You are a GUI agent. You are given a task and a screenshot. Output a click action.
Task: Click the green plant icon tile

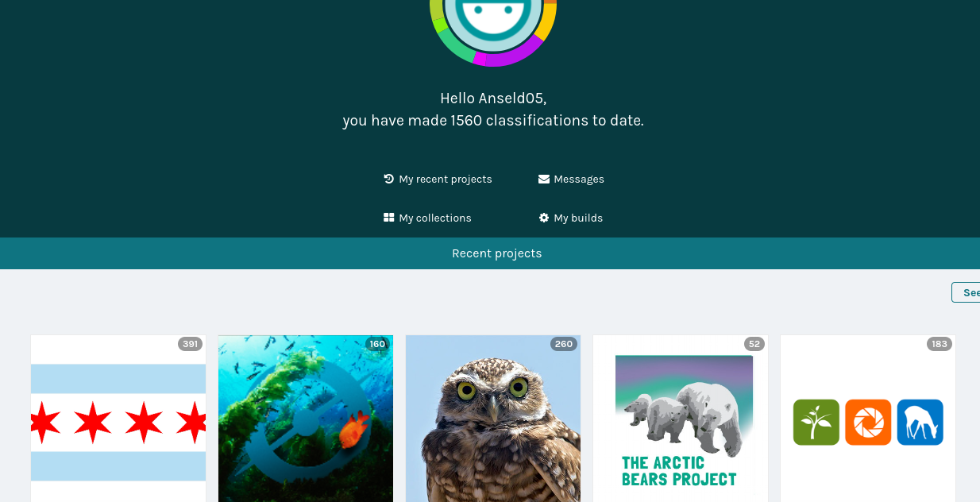pos(816,422)
